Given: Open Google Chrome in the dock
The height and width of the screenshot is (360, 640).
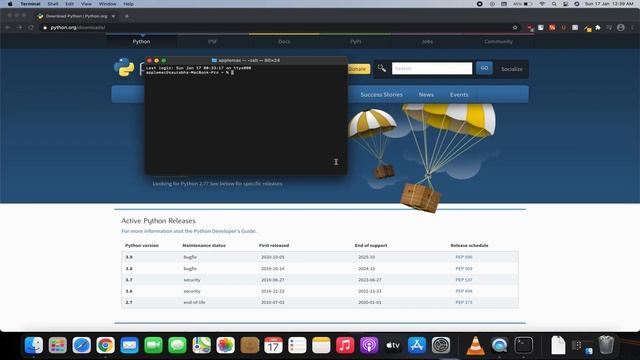Looking at the screenshot, I should (105, 345).
